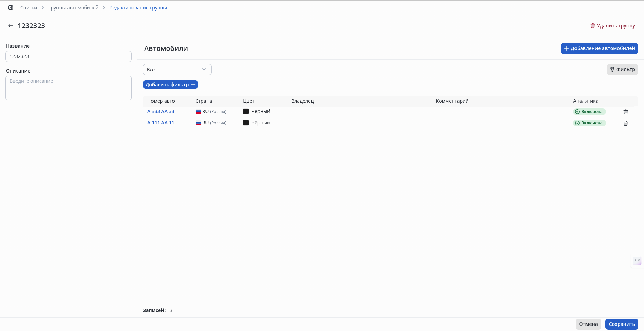Click the sidebar toggle icon
This screenshot has width=644, height=331.
click(11, 8)
